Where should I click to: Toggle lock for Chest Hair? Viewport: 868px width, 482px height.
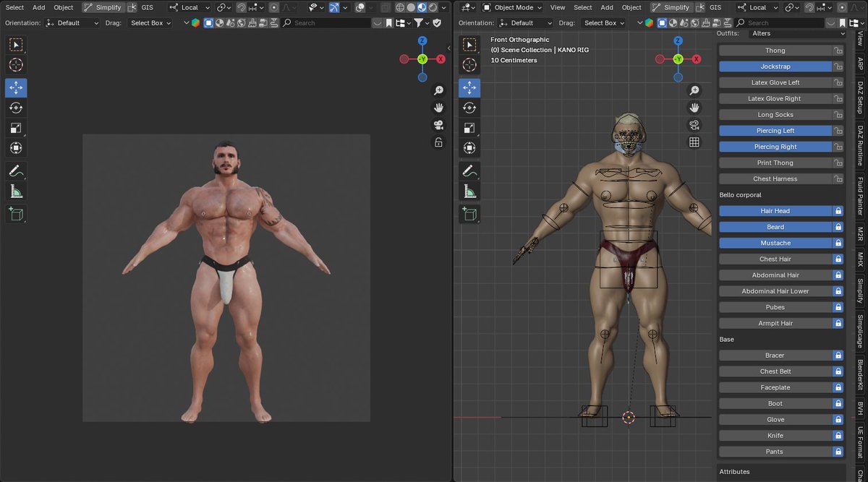click(838, 259)
